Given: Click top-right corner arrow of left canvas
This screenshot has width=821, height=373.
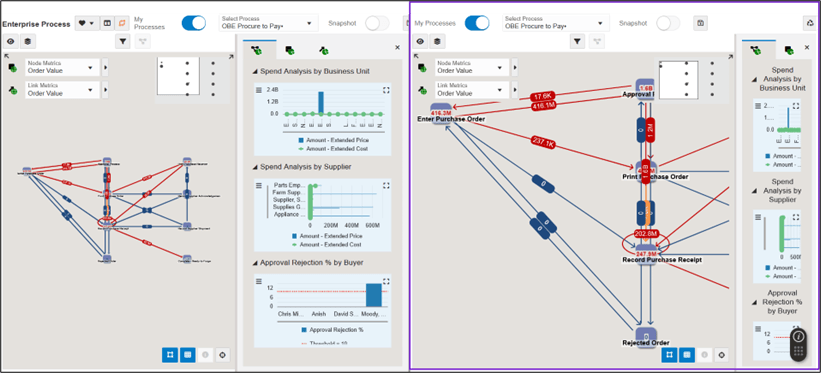Looking at the screenshot, I should point(231,57).
